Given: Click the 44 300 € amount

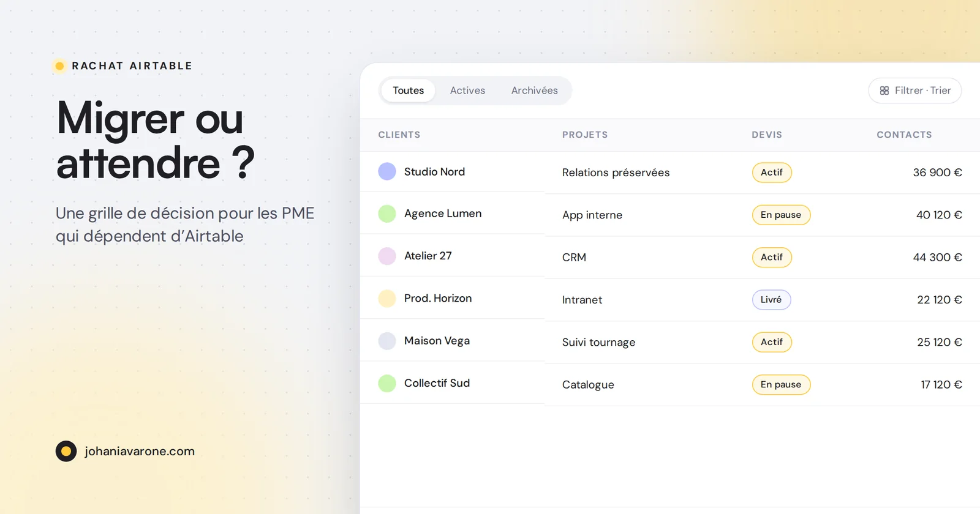Looking at the screenshot, I should (937, 258).
